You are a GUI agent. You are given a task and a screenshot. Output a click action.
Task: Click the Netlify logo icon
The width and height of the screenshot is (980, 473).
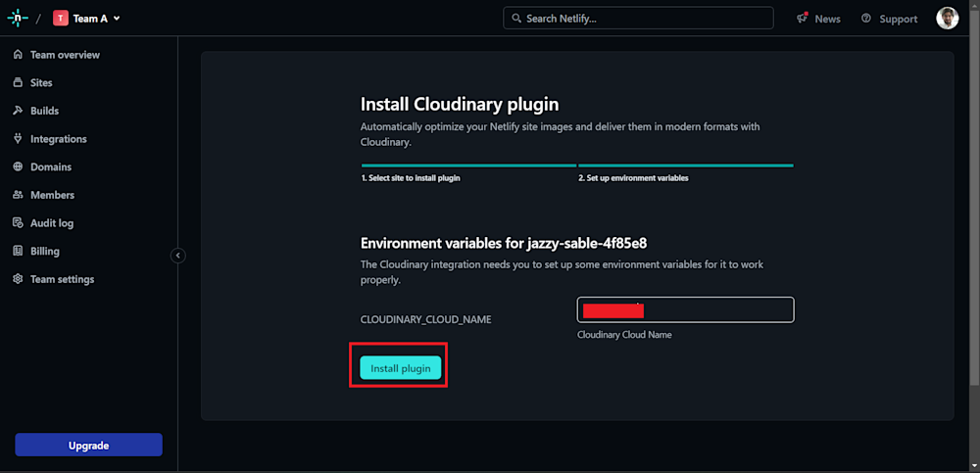pos(18,19)
